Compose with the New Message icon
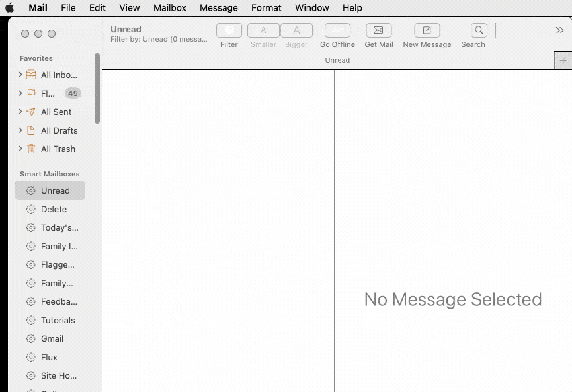 (427, 30)
